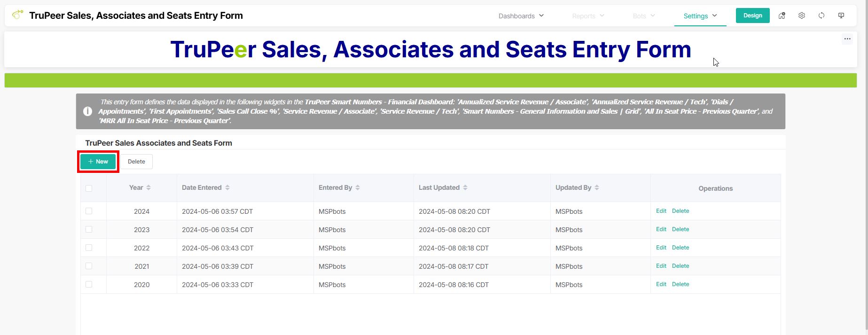Viewport: 868px width, 335px height.
Task: Click the set-as-homepage house icon
Action: tap(782, 16)
